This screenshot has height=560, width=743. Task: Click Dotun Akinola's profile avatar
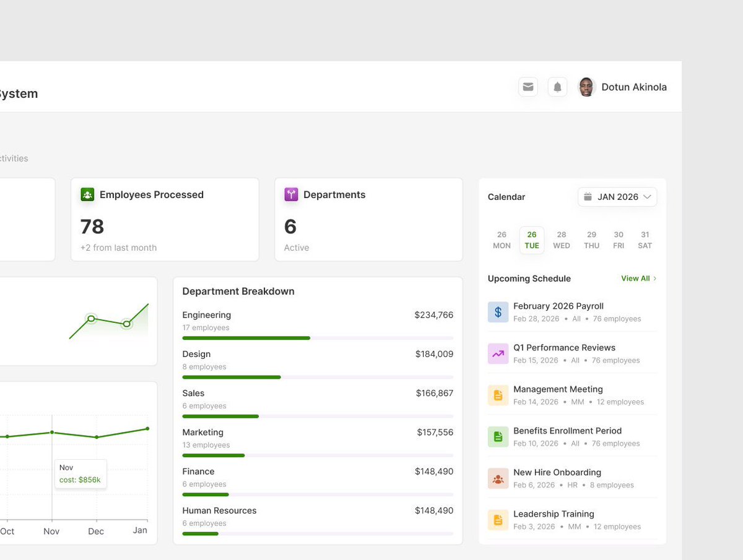pyautogui.click(x=586, y=87)
